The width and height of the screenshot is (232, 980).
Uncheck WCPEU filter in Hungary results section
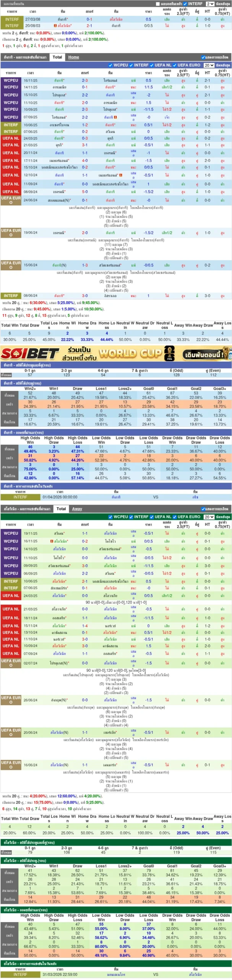(x=110, y=65)
